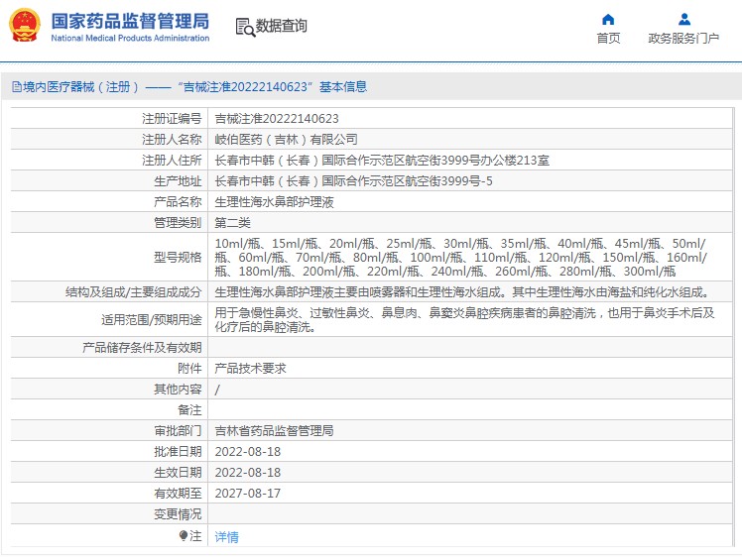Open 政务服务门户 user icon
Viewport: 742px width, 560px height.
tap(684, 20)
